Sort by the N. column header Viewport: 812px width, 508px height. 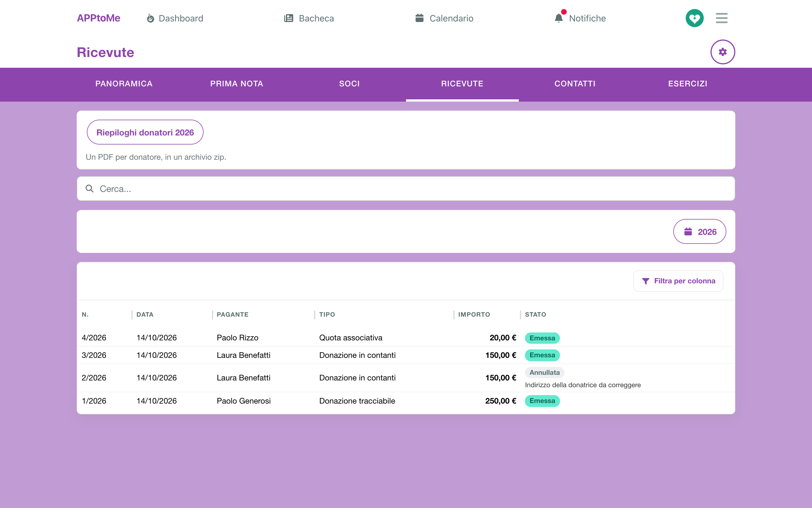[x=85, y=314]
